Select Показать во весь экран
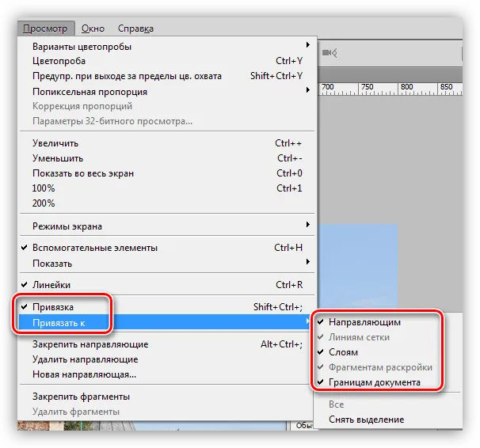Screen dimensions: 480x448 click(167, 173)
